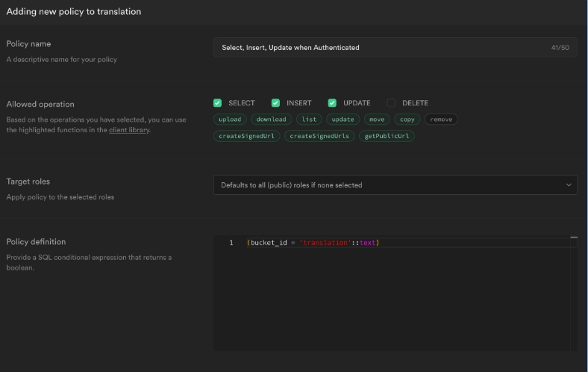
Task: Click the update function tag
Action: pyautogui.click(x=343, y=120)
